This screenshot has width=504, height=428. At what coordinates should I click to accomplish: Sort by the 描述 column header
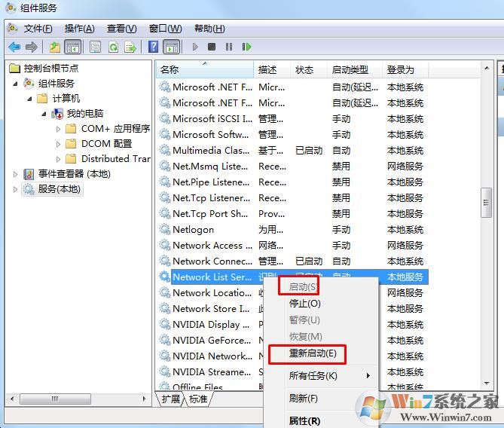[x=272, y=69]
